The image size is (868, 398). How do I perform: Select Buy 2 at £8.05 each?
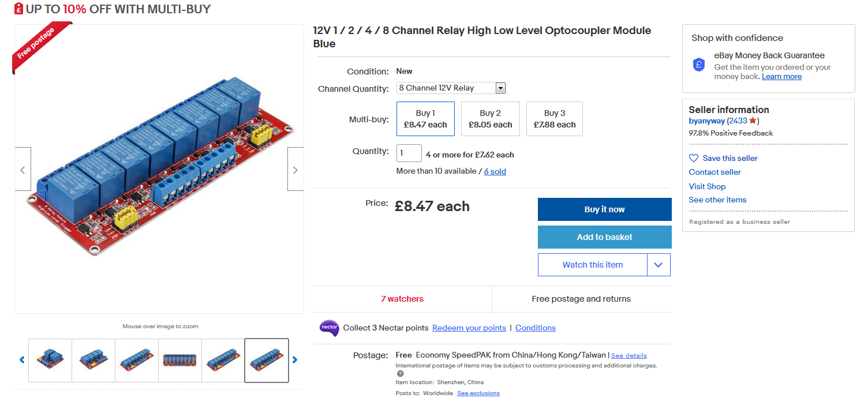491,119
